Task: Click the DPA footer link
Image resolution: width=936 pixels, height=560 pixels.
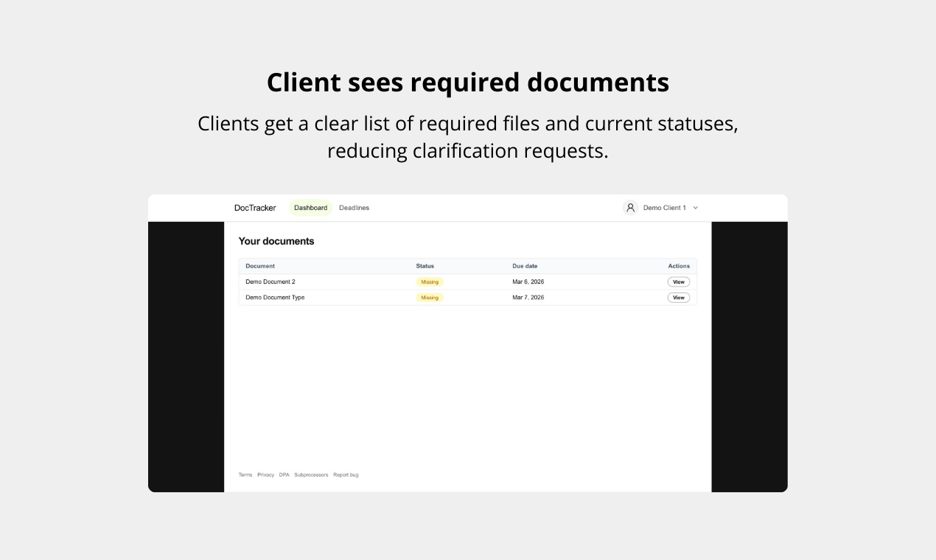Action: coord(284,475)
